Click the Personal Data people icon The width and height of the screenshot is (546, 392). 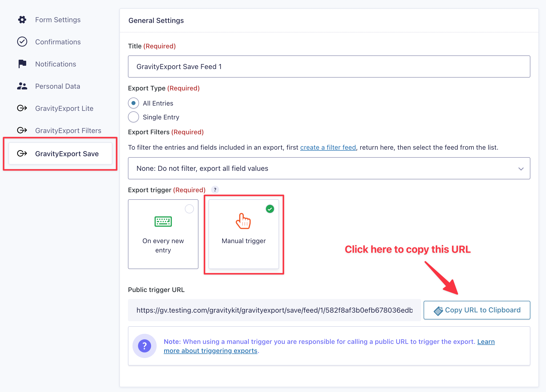[22, 86]
